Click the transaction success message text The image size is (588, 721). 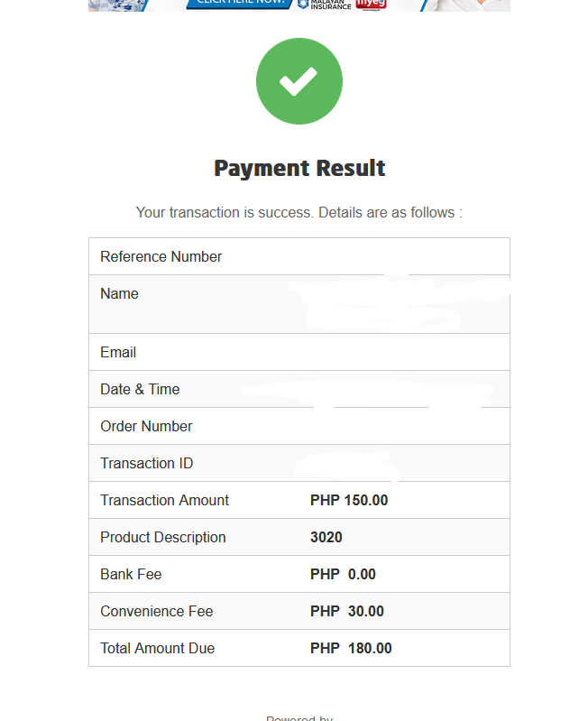(x=299, y=213)
